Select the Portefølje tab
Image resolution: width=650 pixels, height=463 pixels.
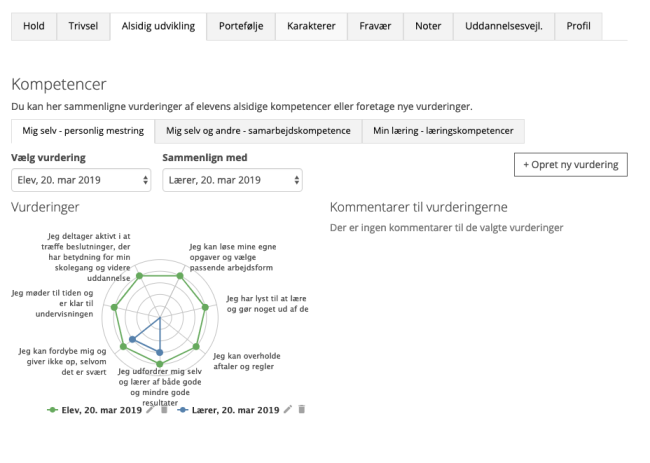[x=241, y=26]
